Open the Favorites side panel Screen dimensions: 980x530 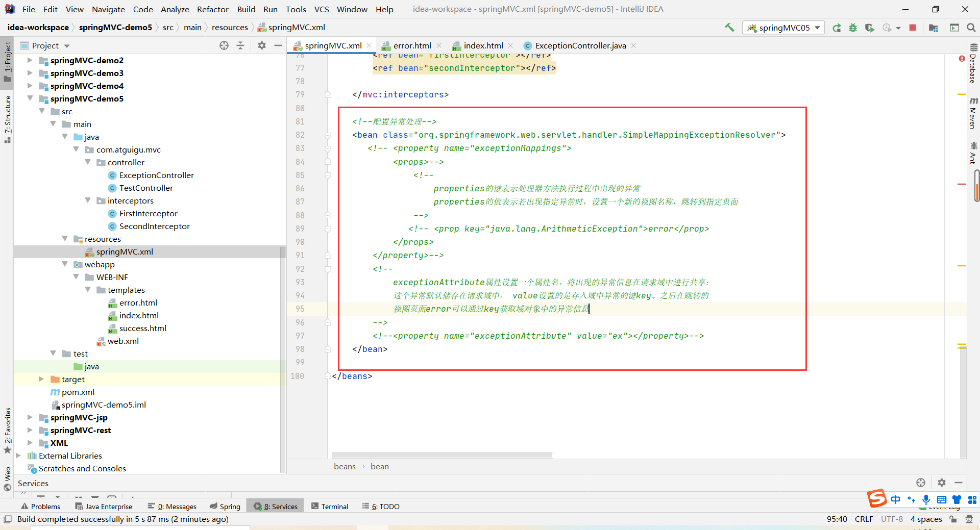tap(7, 431)
